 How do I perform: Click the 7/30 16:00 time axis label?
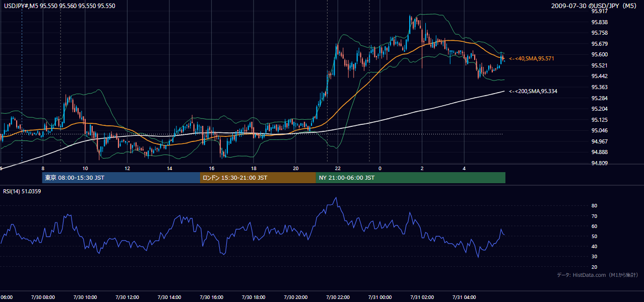pyautogui.click(x=211, y=297)
